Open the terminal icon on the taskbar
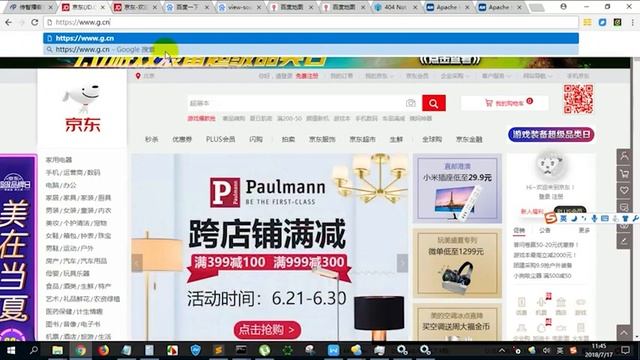 click(x=241, y=350)
